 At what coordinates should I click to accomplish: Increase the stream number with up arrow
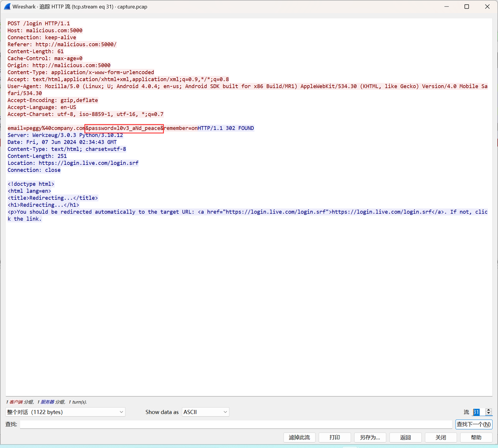[489, 410]
